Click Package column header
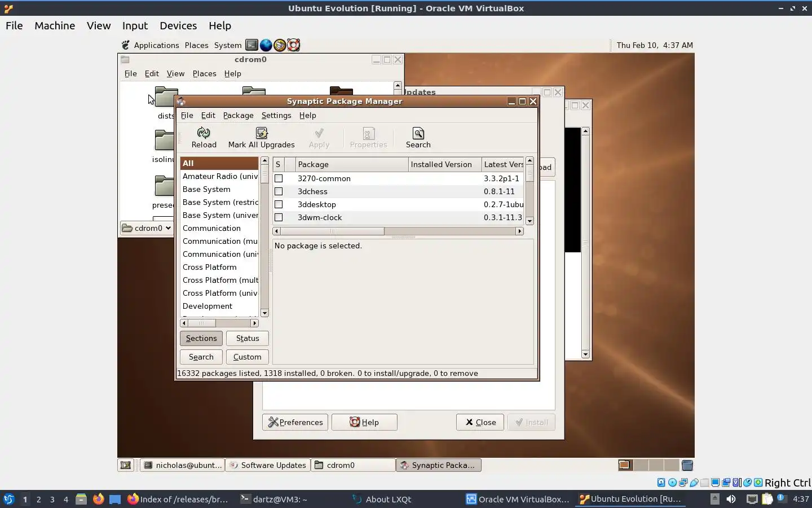Screen dimensions: 812x508 [x=352, y=164]
